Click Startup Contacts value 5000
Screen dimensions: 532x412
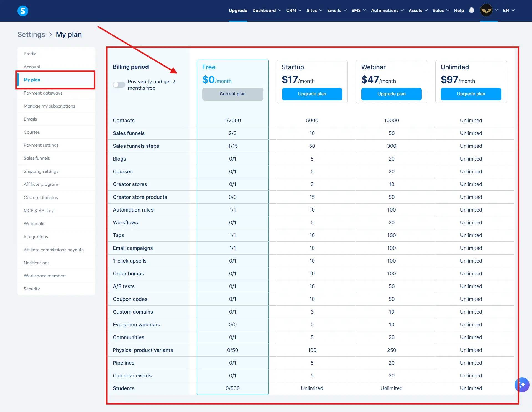[312, 121]
